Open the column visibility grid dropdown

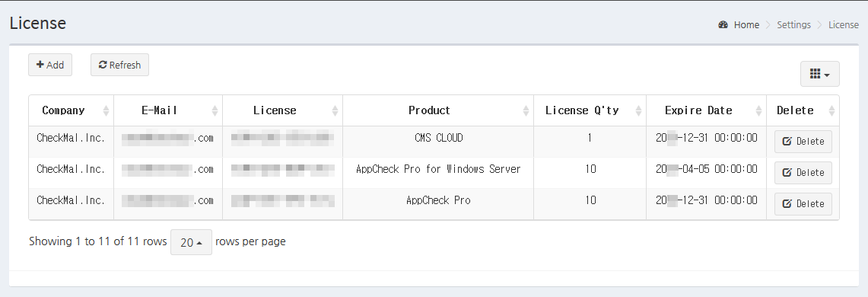(x=819, y=75)
